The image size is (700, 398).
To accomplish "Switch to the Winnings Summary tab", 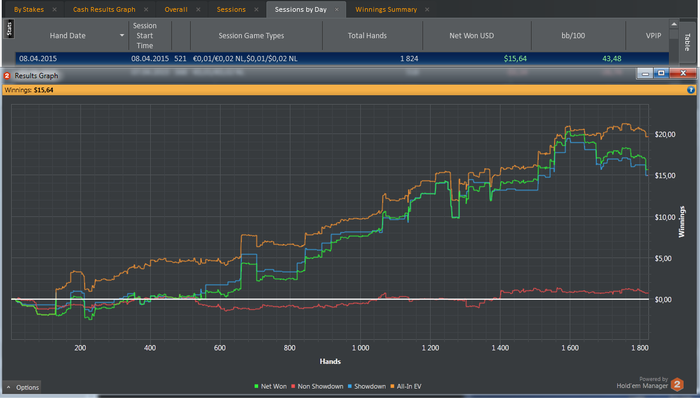I will tap(386, 9).
